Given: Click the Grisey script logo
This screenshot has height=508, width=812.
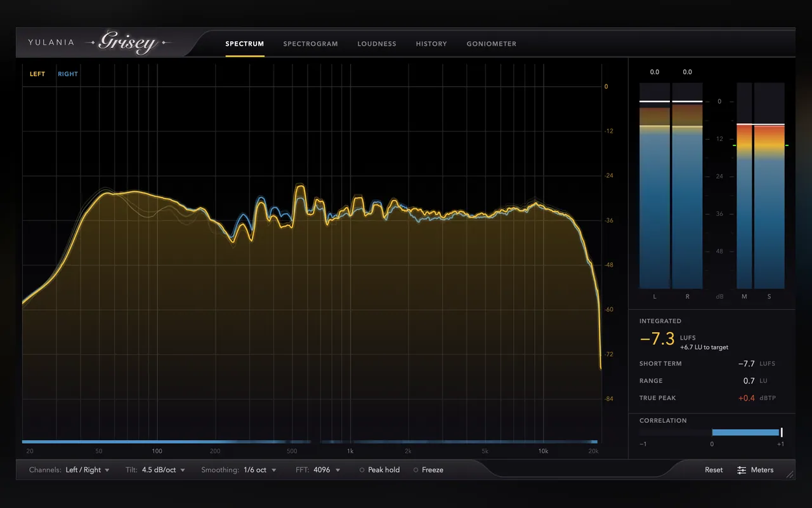Looking at the screenshot, I should [x=128, y=43].
